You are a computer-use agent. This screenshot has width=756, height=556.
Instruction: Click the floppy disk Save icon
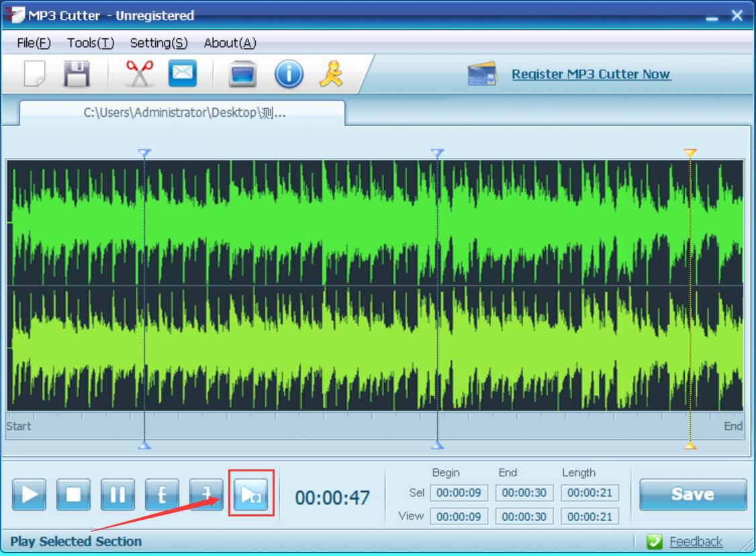77,74
